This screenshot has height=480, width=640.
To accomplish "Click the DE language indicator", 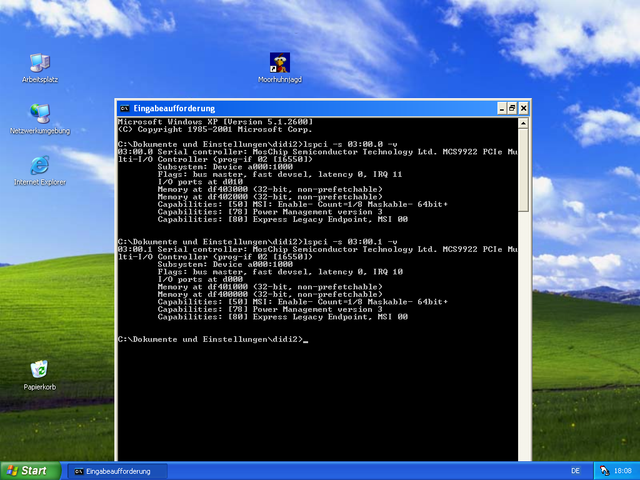I will click(575, 471).
